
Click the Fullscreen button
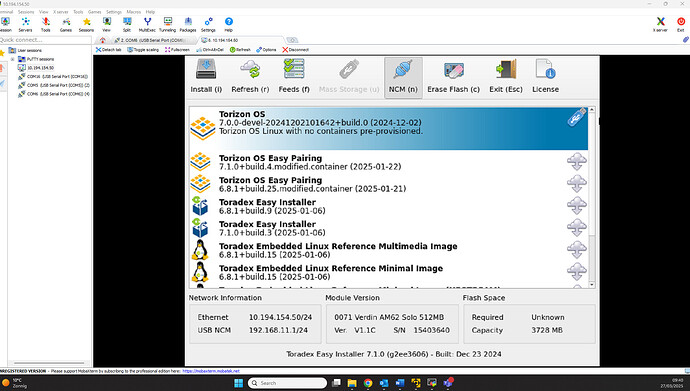[177, 50]
